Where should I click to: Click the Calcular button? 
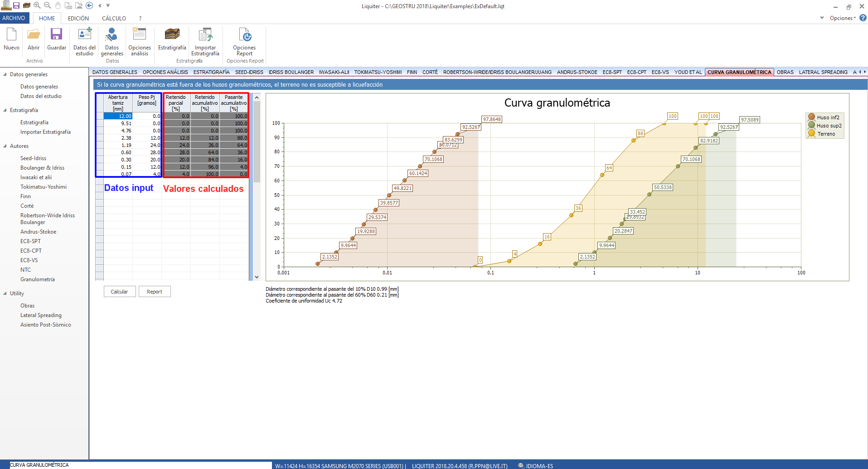coord(120,292)
